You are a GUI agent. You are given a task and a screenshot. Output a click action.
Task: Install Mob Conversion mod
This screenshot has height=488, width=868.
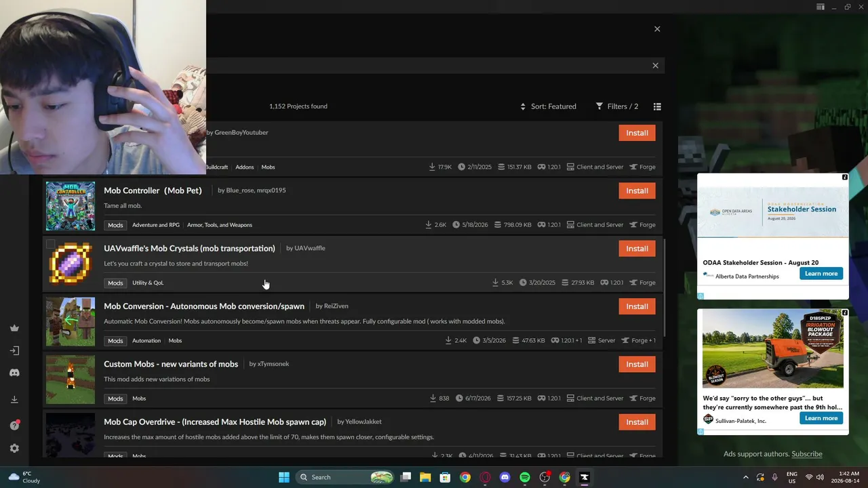637,306
